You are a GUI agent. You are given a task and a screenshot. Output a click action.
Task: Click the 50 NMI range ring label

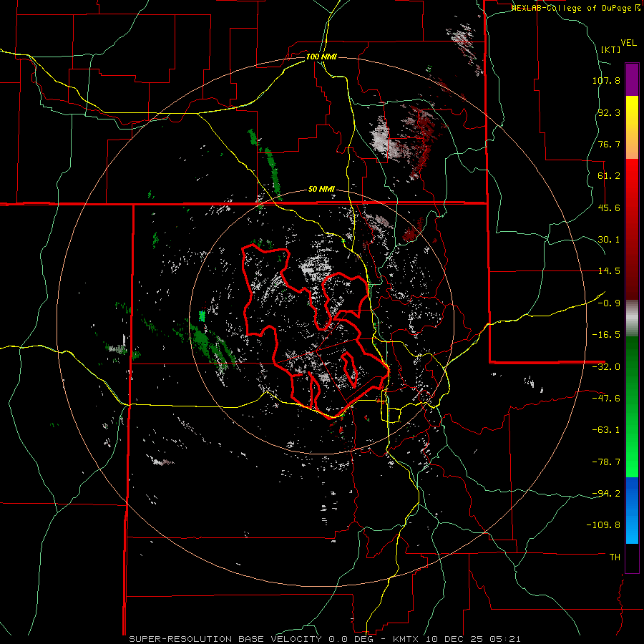click(x=321, y=190)
